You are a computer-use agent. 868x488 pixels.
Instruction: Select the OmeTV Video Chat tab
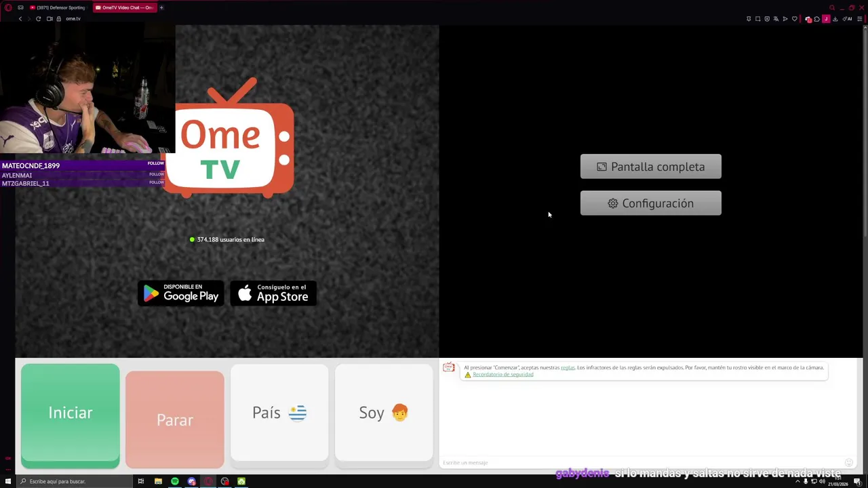124,7
